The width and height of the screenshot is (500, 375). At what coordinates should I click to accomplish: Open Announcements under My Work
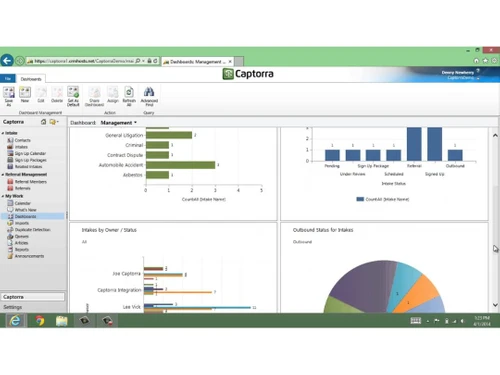tap(29, 256)
